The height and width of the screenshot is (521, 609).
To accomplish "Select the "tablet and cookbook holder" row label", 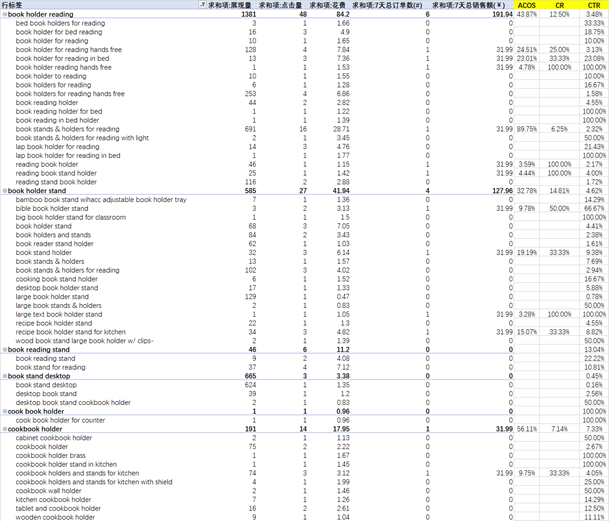I will pos(58,508).
